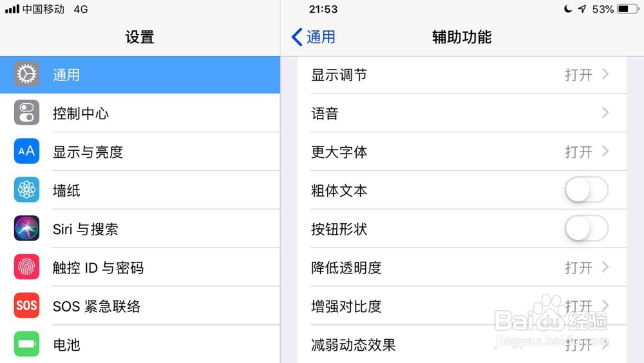Tap the red SOS icon
The image size is (644, 363).
pos(26,306)
